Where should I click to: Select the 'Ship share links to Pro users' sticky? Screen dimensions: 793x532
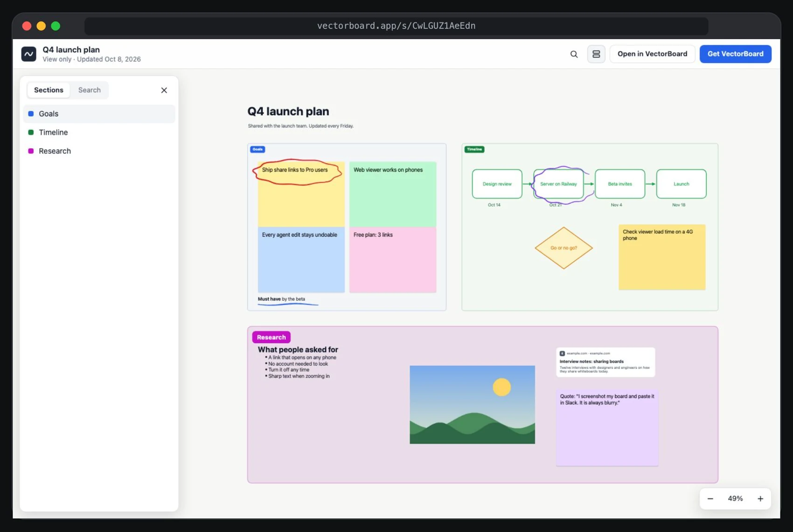301,194
